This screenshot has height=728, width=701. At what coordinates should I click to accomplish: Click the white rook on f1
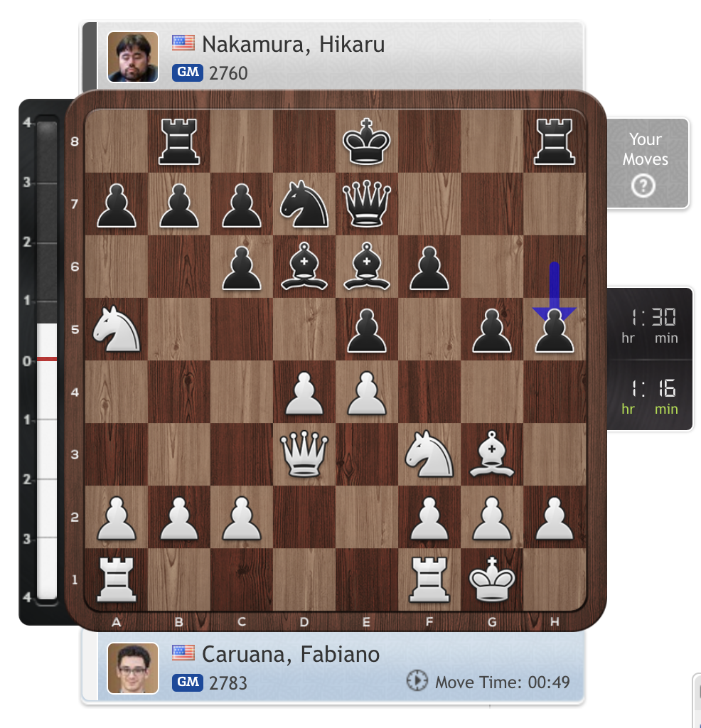pos(429,579)
